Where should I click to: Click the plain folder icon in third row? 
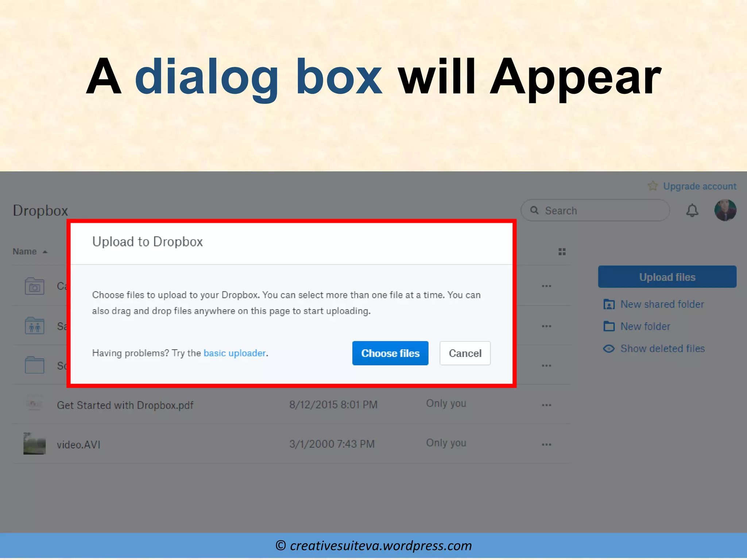[x=35, y=365]
